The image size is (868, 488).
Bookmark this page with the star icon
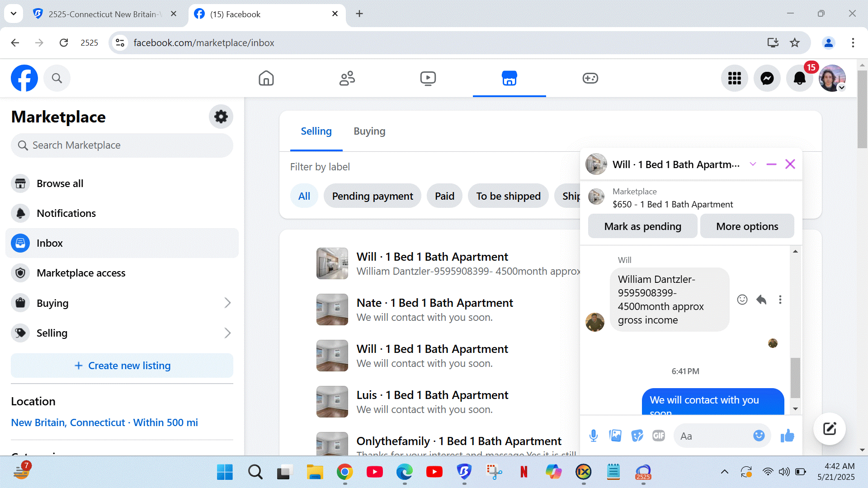(x=795, y=43)
